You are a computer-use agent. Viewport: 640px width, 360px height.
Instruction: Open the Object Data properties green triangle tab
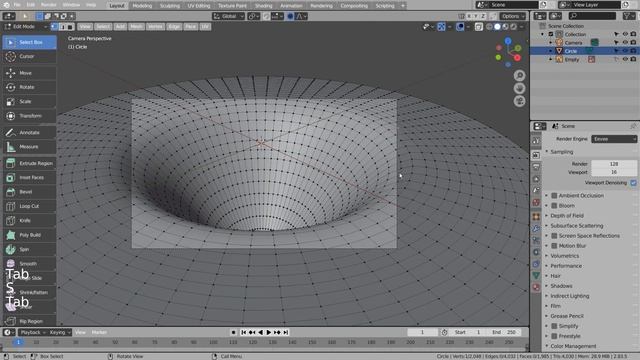pyautogui.click(x=536, y=276)
